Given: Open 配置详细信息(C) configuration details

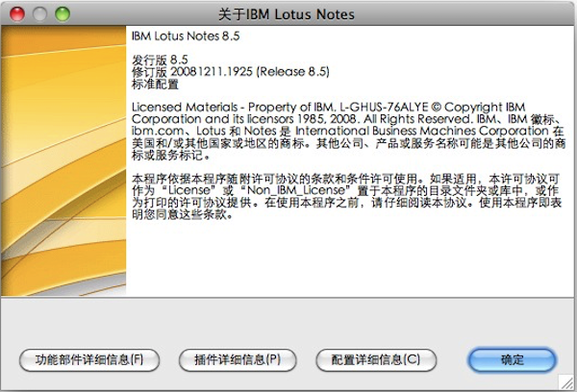Looking at the screenshot, I should [x=376, y=359].
